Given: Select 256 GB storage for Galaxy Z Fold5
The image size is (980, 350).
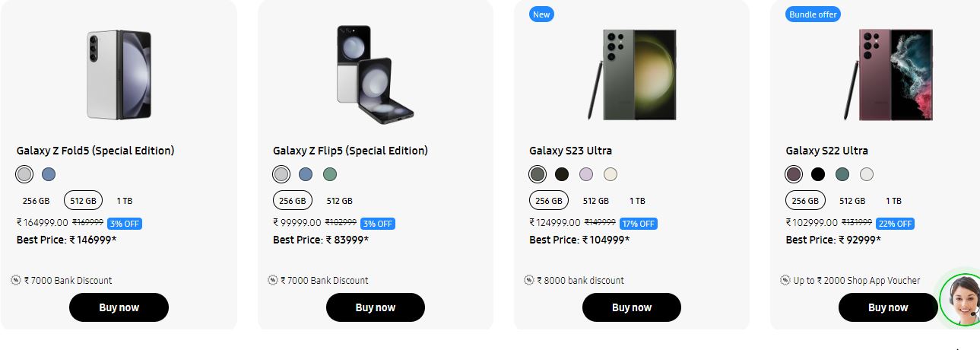Looking at the screenshot, I should click(36, 201).
